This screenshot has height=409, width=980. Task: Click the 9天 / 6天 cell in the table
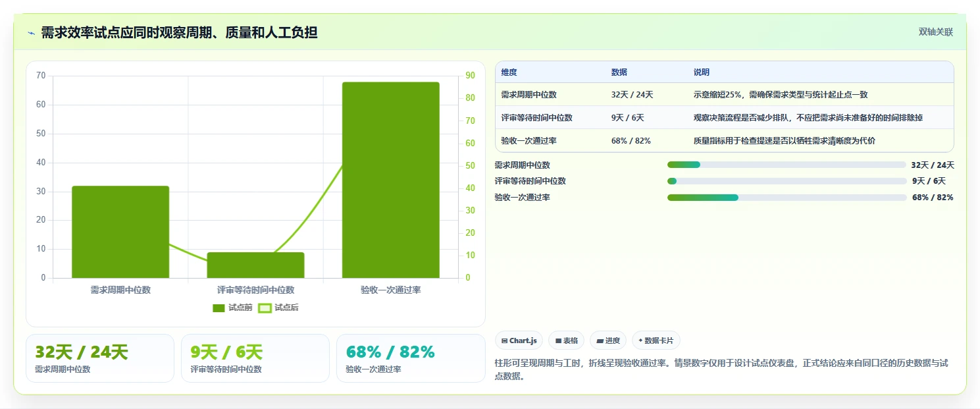(x=627, y=118)
